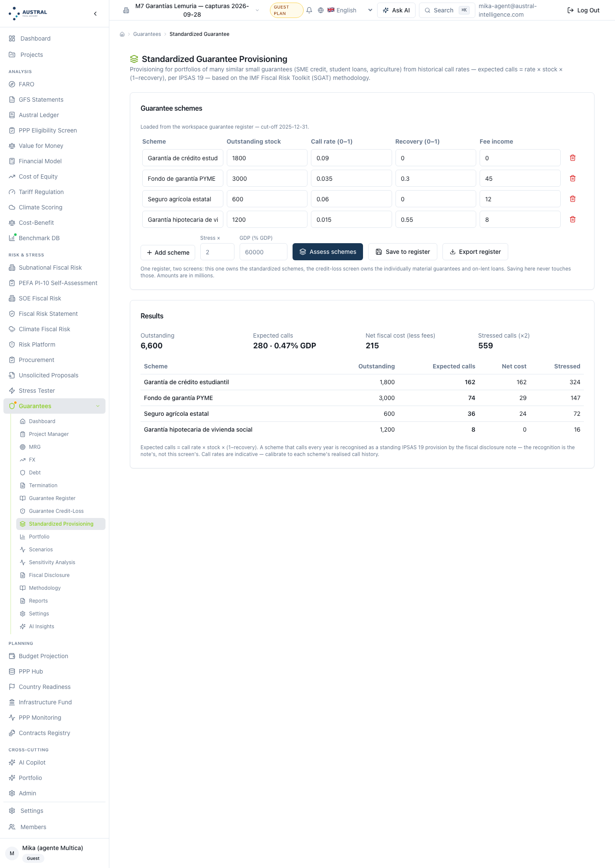Viewport: 615px width, 868px height.
Task: Edit the Stress × multiplier field
Action: coord(217,252)
